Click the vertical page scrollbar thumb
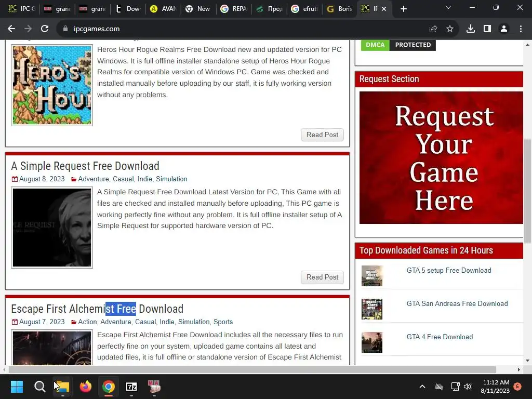 point(527,191)
